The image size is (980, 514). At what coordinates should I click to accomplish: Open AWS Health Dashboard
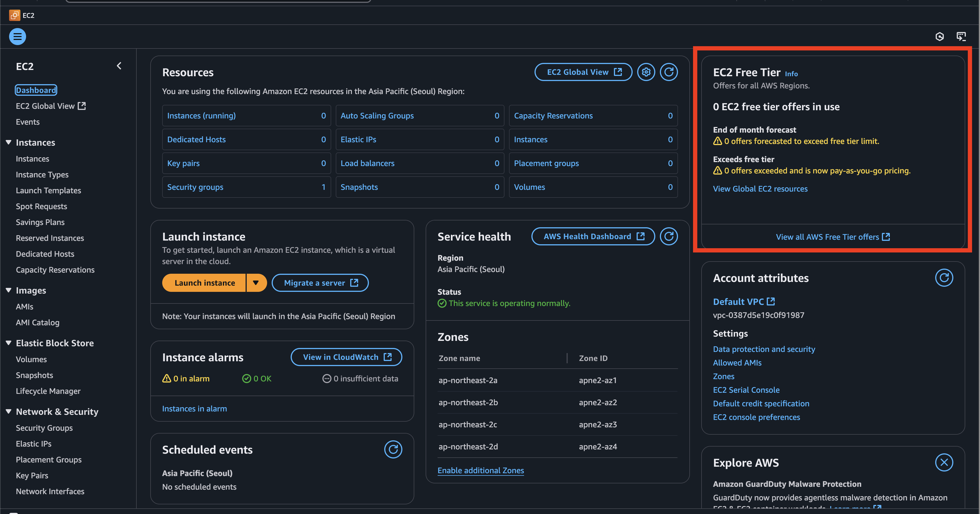click(x=593, y=237)
